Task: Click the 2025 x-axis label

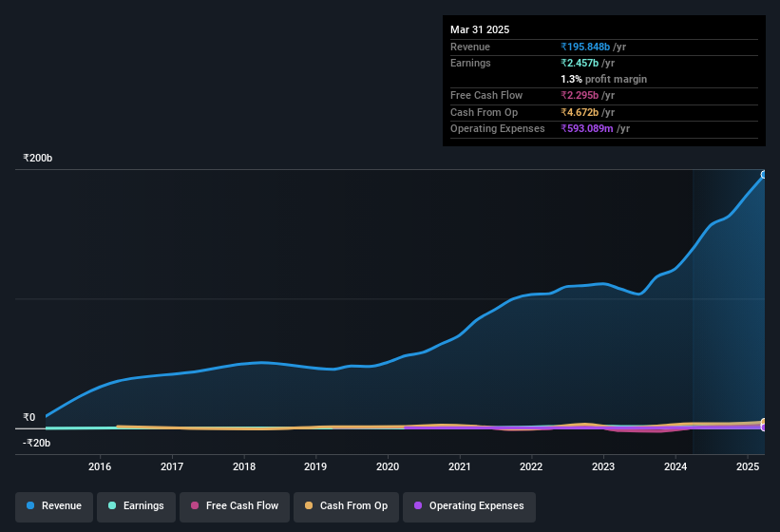Action: [x=748, y=466]
